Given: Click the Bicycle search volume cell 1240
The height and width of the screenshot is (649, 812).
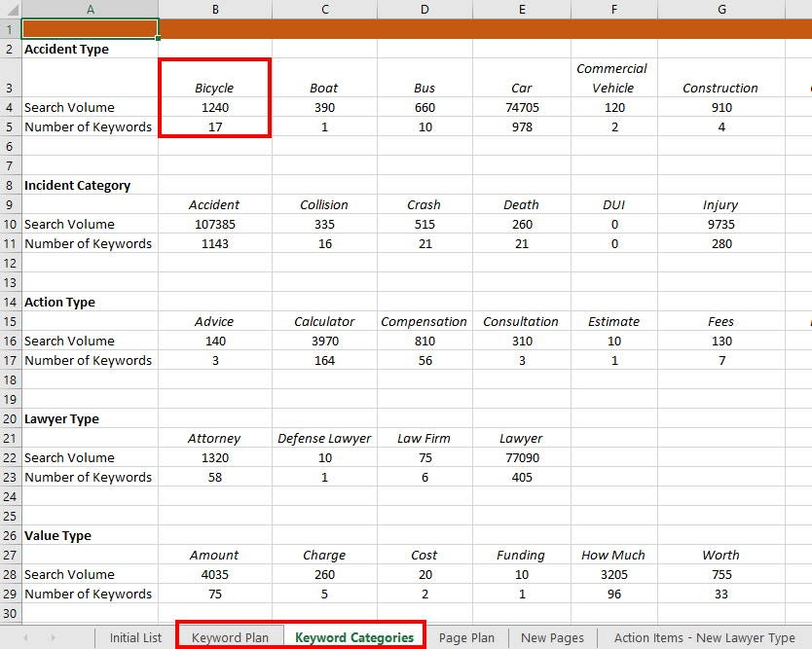Looking at the screenshot, I should tap(214, 107).
